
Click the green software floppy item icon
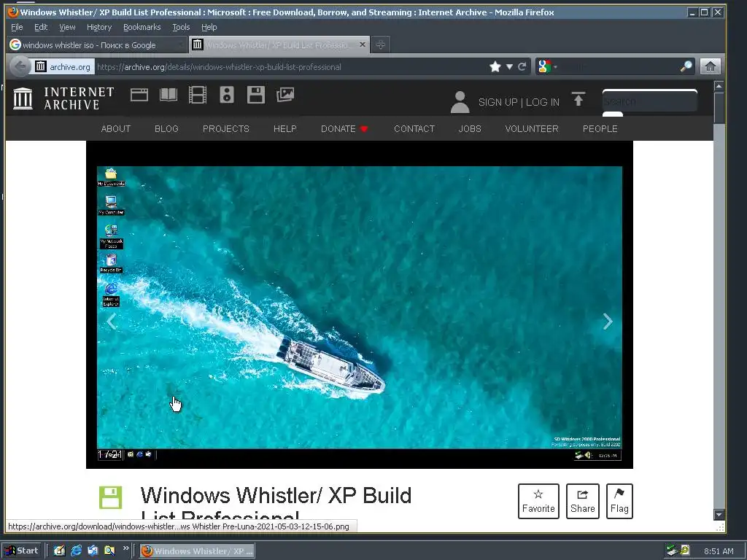pos(111,497)
